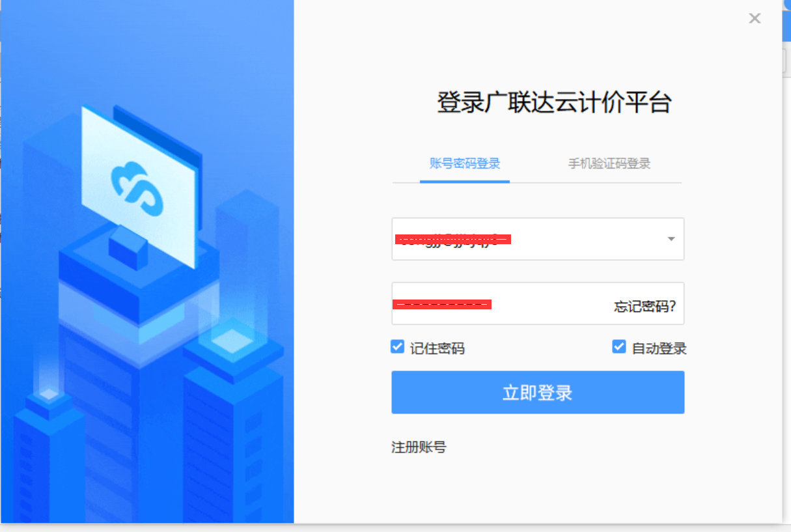Dismiss the login dialog with the X
Image resolution: width=791 pixels, height=532 pixels.
755,18
